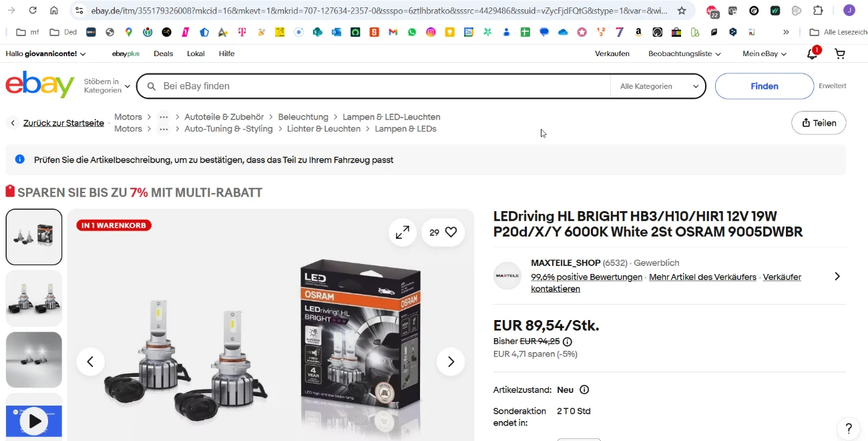Open the Amazon bookmark icon
The height and width of the screenshot is (441, 868).
click(x=638, y=32)
